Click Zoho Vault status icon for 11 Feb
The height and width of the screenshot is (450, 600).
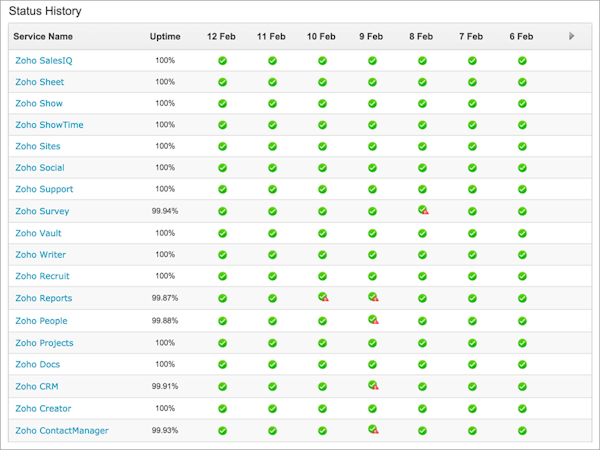pos(272,233)
